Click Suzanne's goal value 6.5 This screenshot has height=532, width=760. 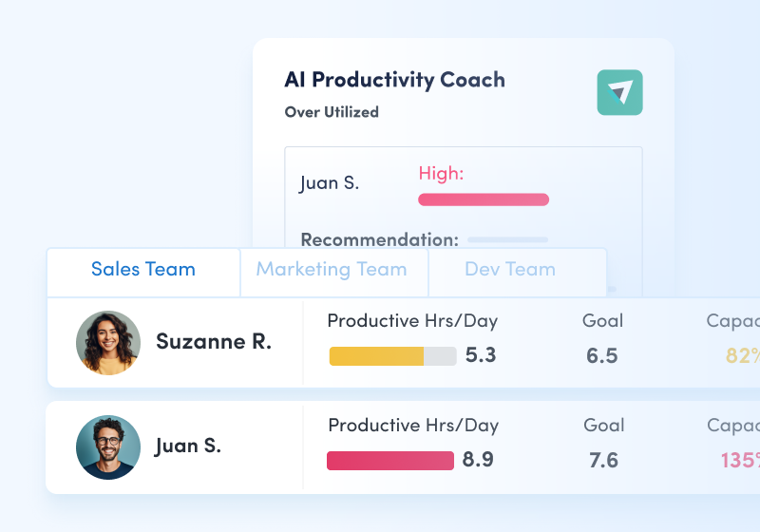coord(602,356)
